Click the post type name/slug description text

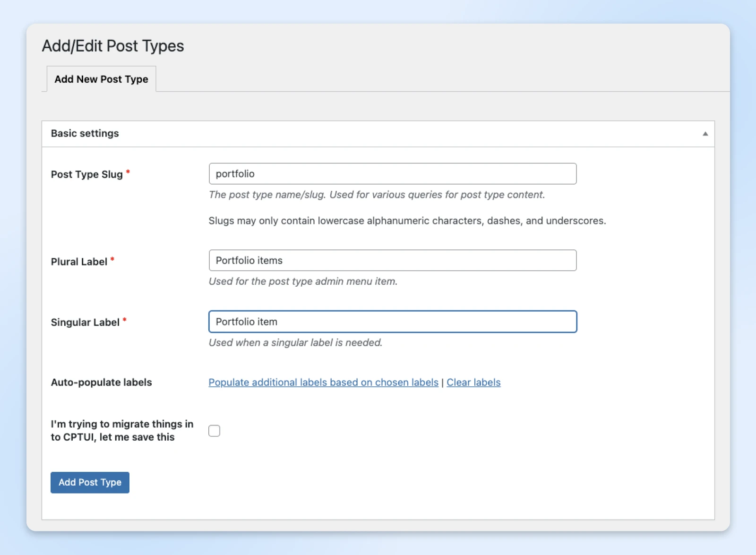click(377, 195)
